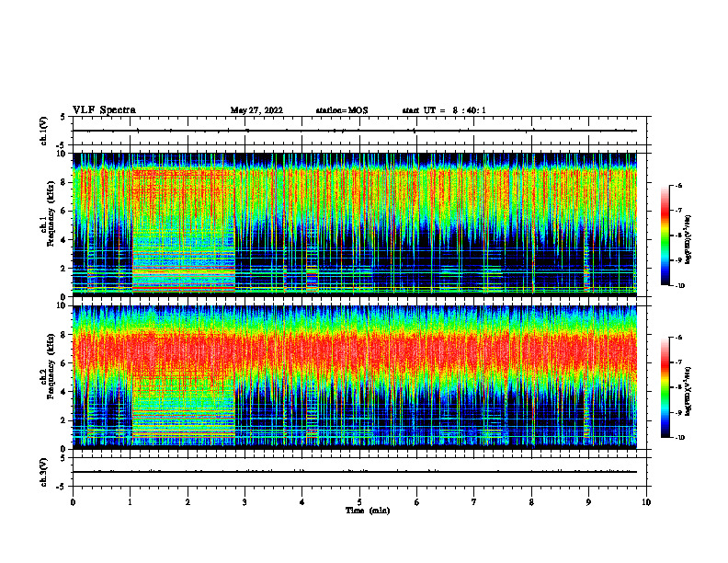
Task: Click the 3 tick on Time axis
Action: [x=245, y=502]
